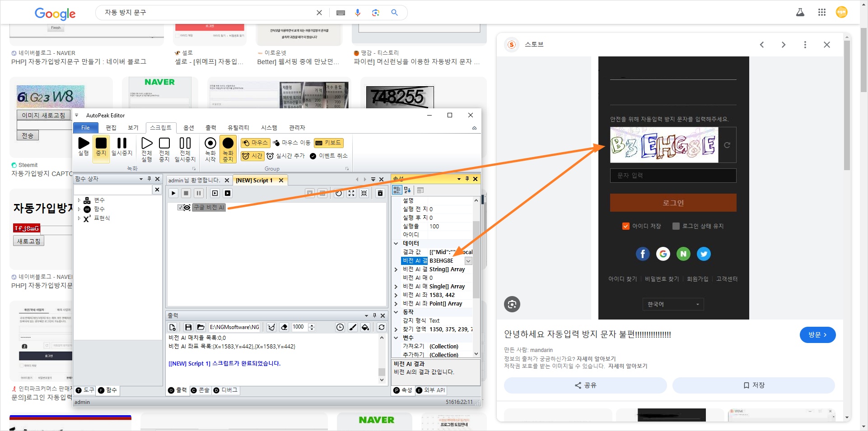The width and height of the screenshot is (868, 431).
Task: Click the clock icon in output panel
Action: 340,327
